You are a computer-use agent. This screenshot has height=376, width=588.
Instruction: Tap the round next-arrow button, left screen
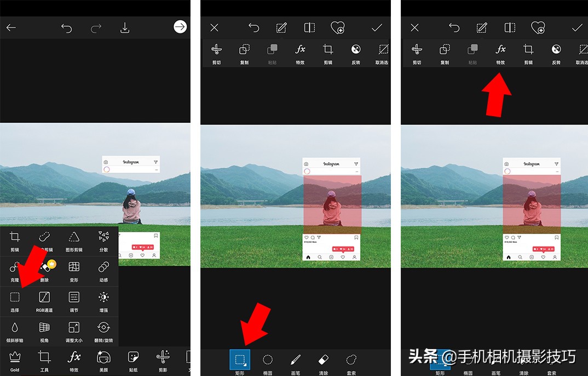pos(180,27)
